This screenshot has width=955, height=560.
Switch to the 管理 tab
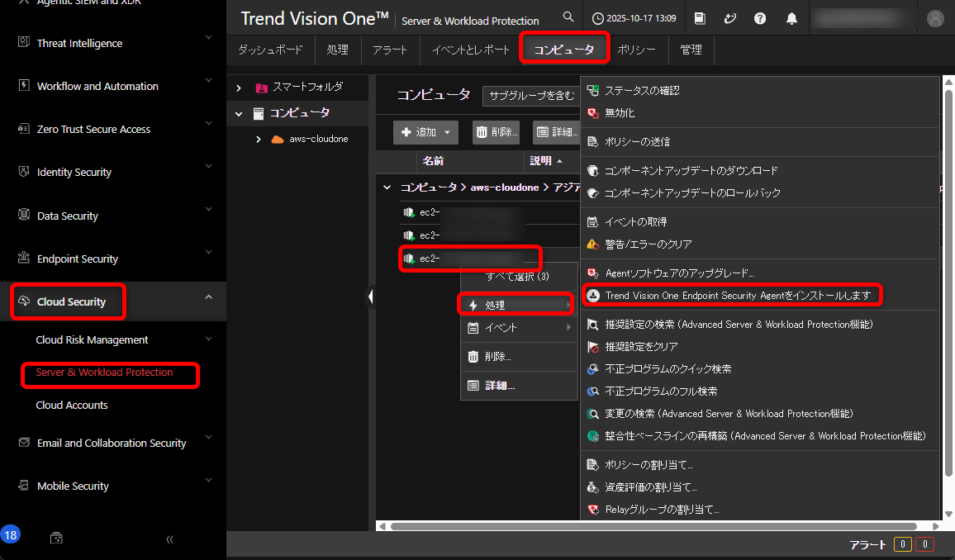(691, 50)
